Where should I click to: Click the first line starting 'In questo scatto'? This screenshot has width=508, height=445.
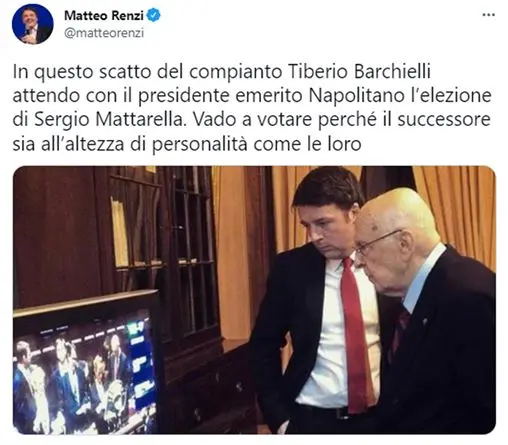(x=222, y=72)
